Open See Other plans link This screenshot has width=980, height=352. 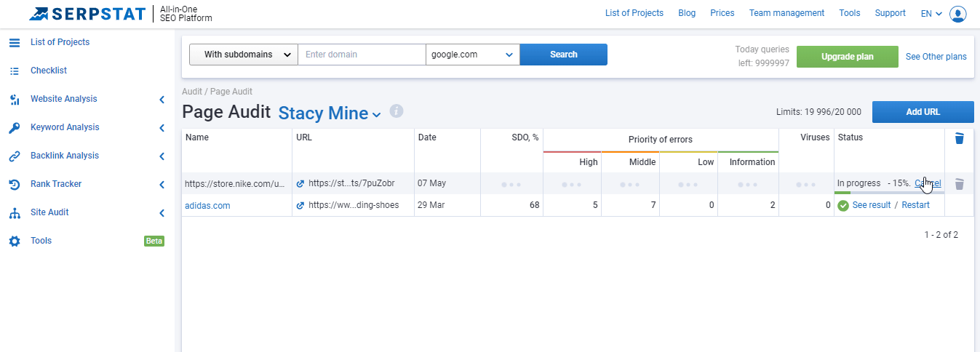[936, 57]
